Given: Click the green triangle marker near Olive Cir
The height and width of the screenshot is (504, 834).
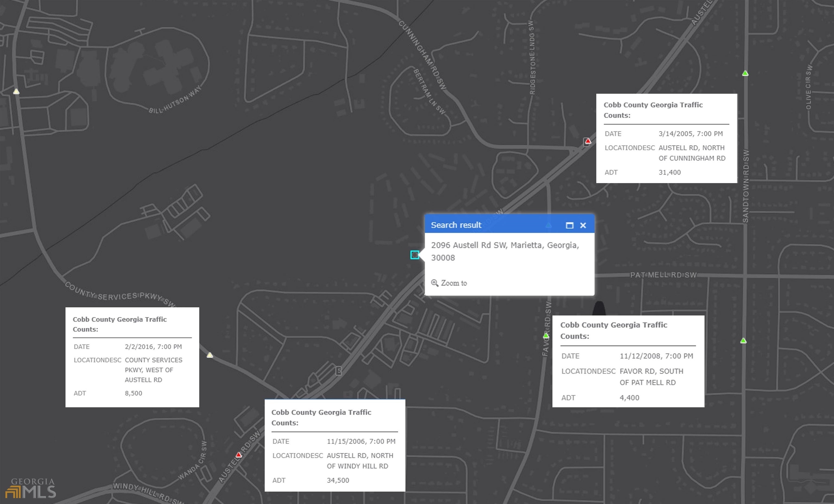Looking at the screenshot, I should pos(745,74).
